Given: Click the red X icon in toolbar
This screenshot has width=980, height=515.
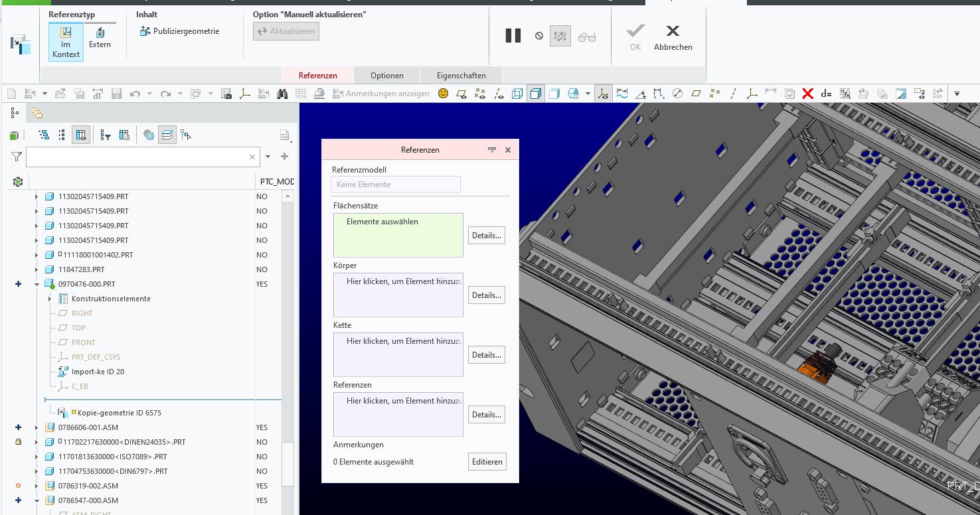Looking at the screenshot, I should (807, 94).
